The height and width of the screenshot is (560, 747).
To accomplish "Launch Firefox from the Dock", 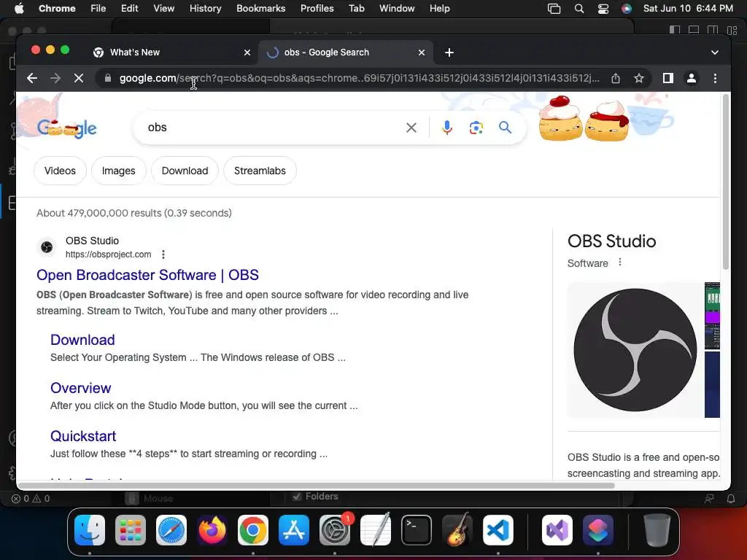I will [x=212, y=530].
